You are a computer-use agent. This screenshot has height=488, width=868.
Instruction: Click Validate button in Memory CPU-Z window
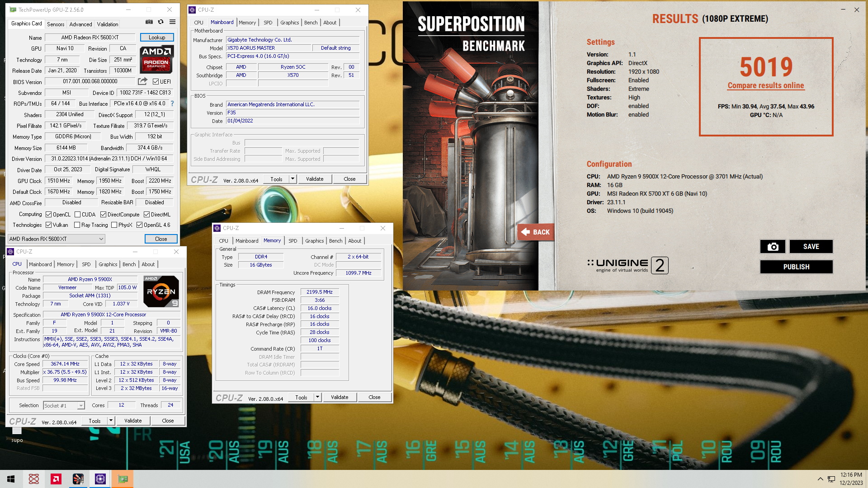point(340,397)
